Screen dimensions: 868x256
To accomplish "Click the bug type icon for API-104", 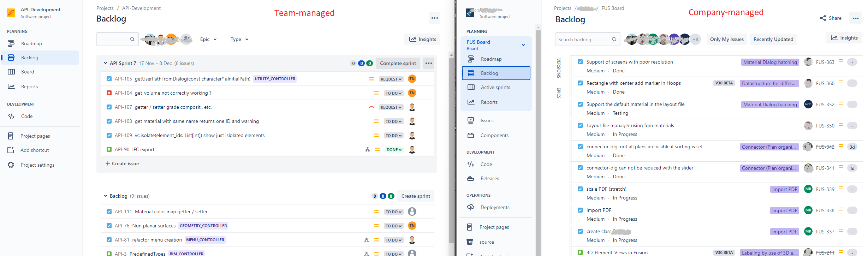I will click(109, 93).
